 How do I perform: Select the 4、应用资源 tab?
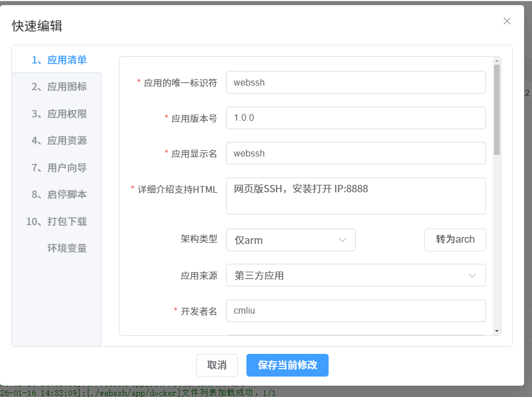59,141
